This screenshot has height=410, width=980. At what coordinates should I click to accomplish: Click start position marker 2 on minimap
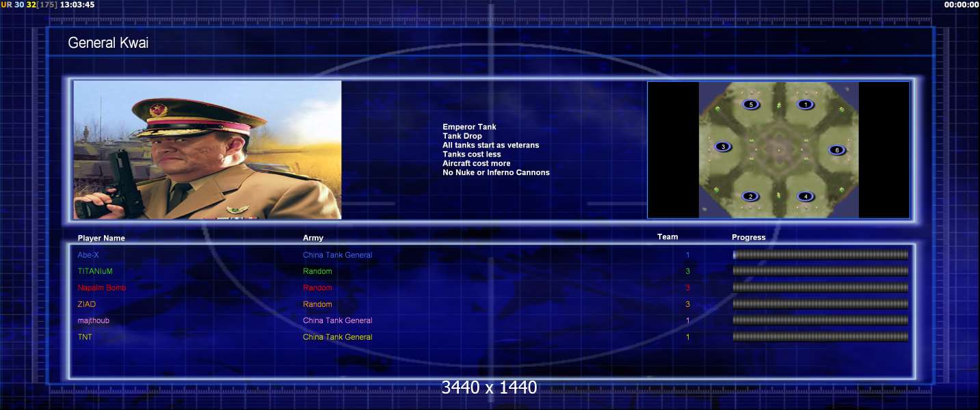[751, 196]
